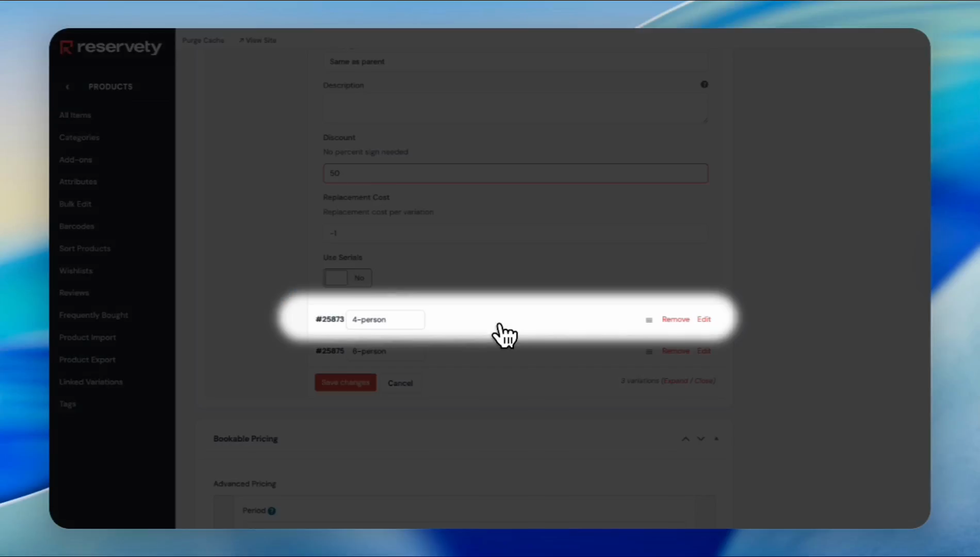Click the Period help question icon
This screenshot has height=557, width=980.
(x=272, y=511)
